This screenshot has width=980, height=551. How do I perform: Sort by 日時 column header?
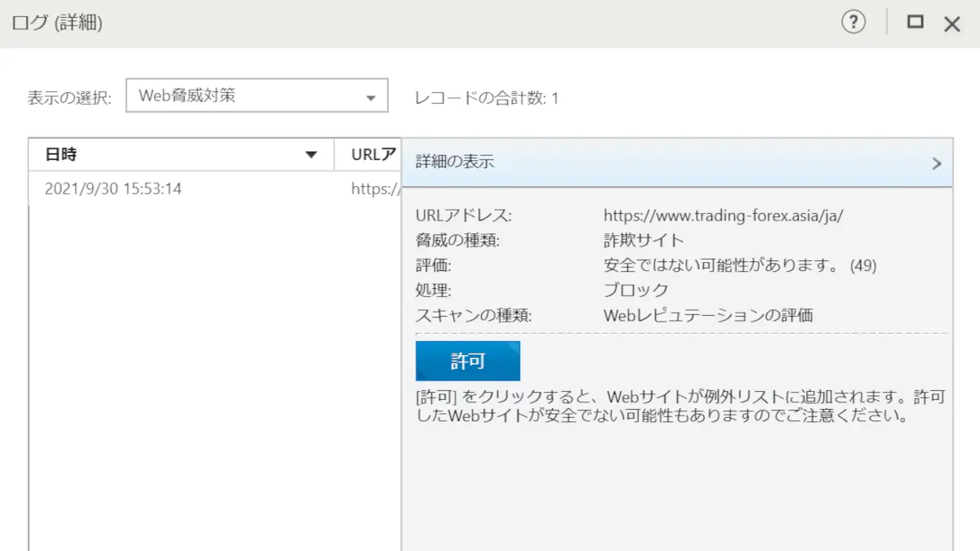click(x=181, y=154)
